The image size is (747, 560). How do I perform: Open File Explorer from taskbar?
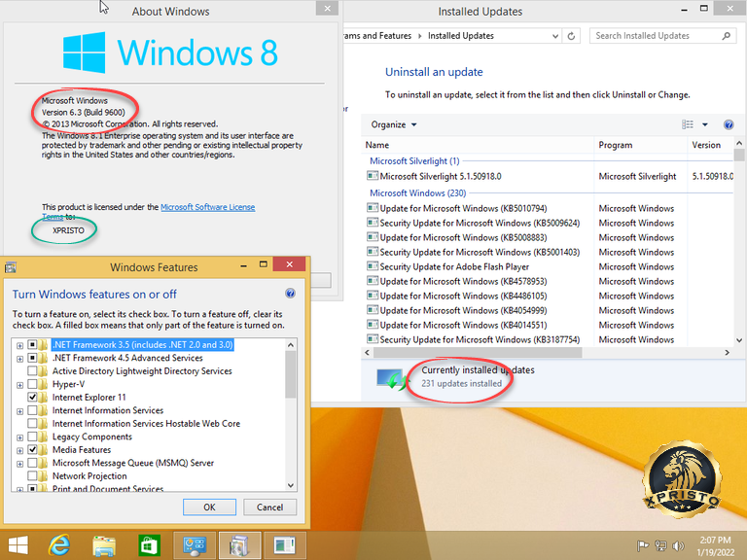pos(104,545)
